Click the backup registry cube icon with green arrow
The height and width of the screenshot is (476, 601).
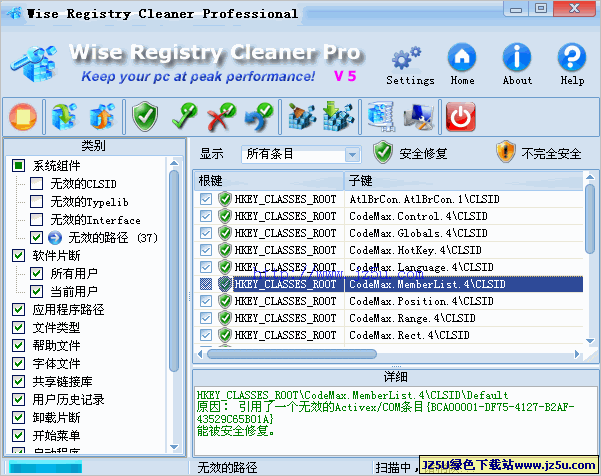pos(64,116)
